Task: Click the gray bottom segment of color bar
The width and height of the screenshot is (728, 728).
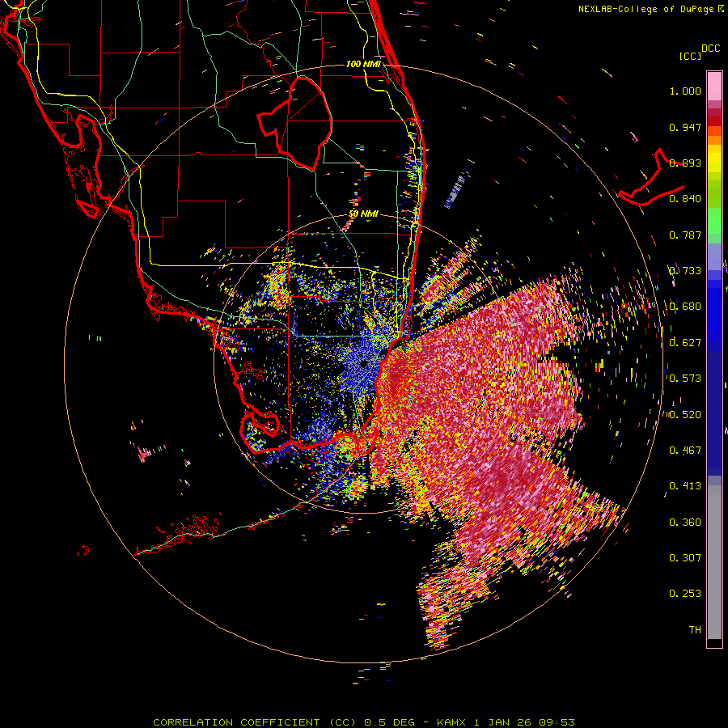Action: [x=714, y=562]
